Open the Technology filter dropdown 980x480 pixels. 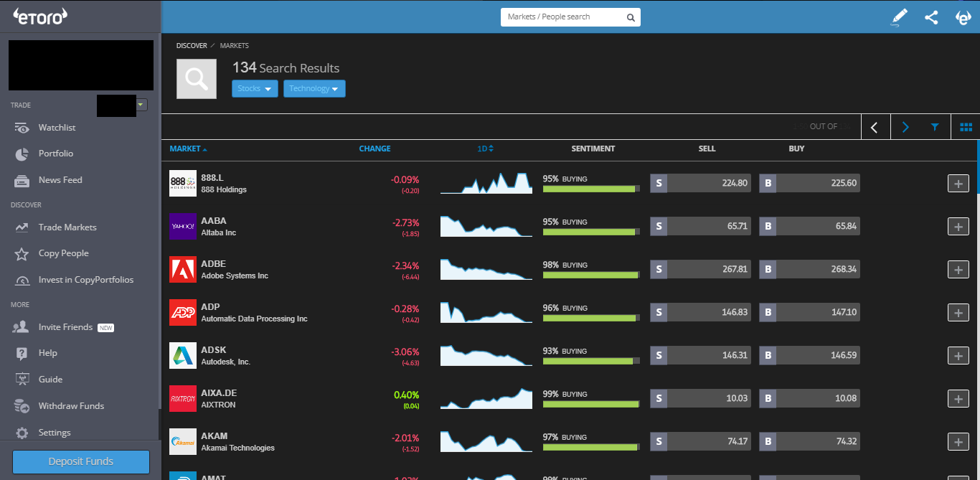(x=314, y=89)
